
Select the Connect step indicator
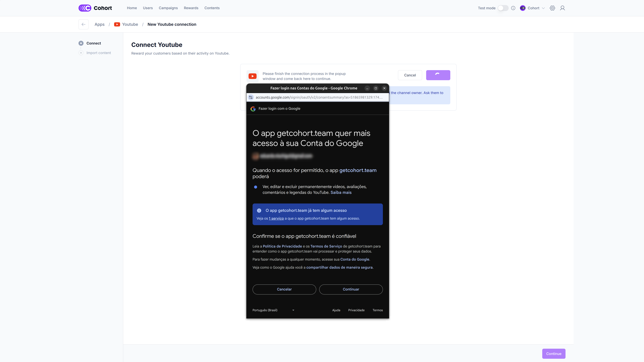[81, 43]
